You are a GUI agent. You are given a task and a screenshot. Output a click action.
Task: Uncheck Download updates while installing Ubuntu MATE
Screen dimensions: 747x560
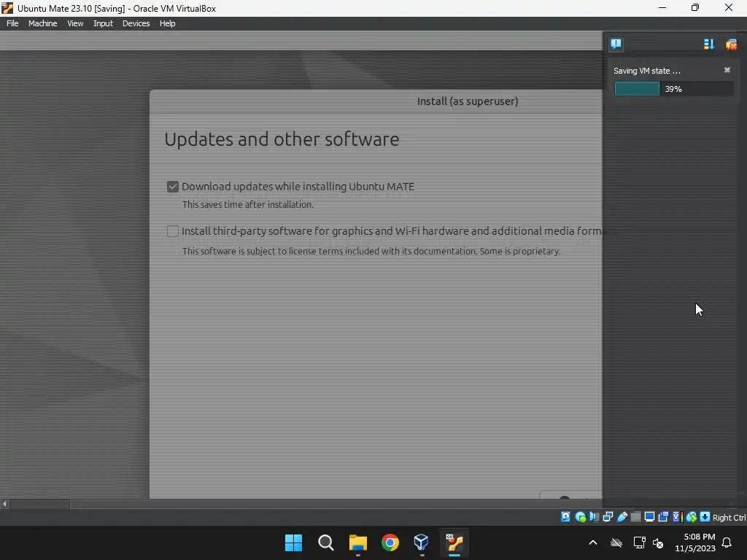pos(172,187)
